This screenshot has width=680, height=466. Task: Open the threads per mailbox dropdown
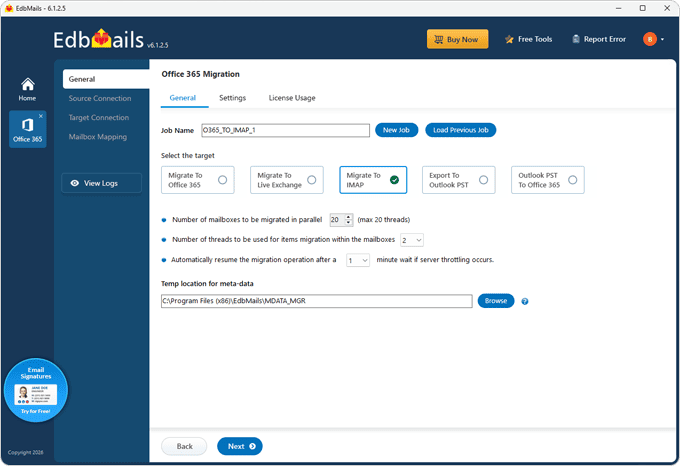(x=412, y=240)
